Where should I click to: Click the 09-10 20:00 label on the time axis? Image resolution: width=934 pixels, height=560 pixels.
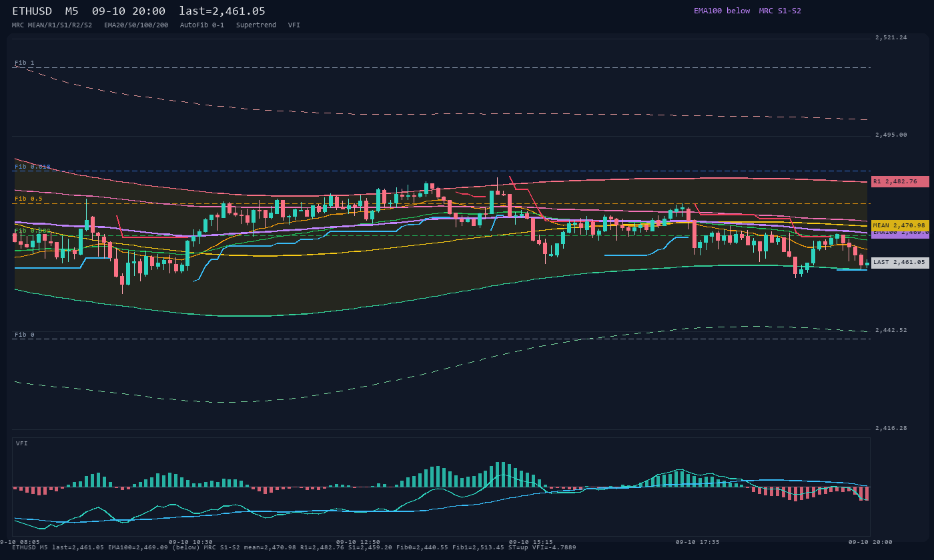click(871, 542)
